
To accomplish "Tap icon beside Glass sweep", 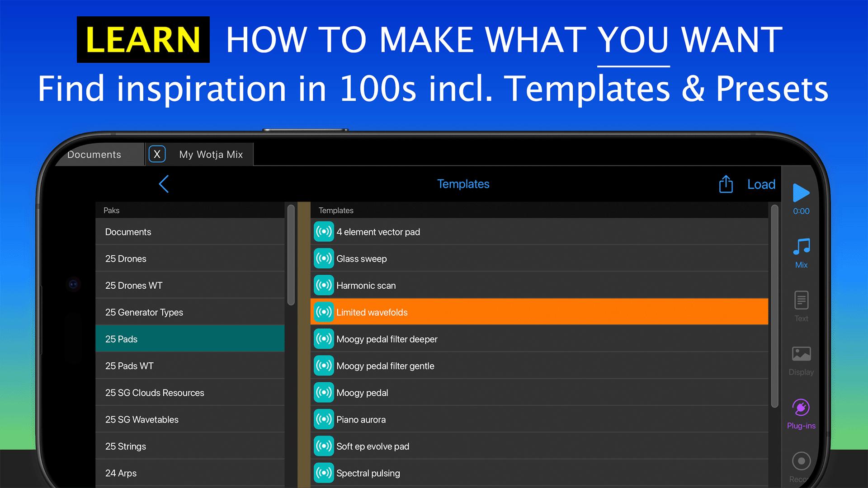I will pos(324,258).
